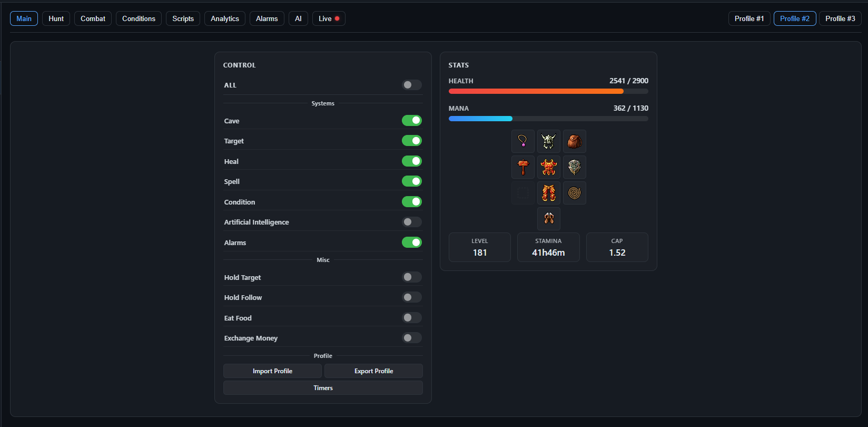The height and width of the screenshot is (427, 868).
Task: Click the red hammer weapon slot
Action: 523,167
